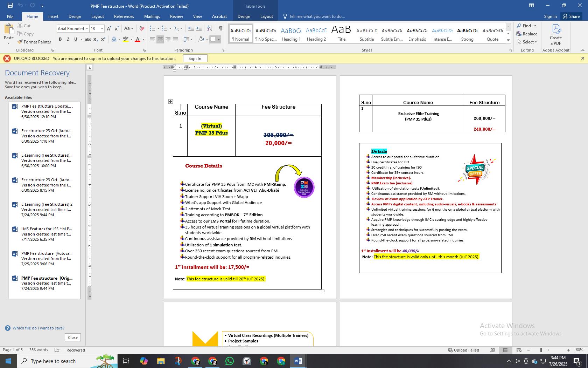Image resolution: width=588 pixels, height=368 pixels.
Task: Dismiss the Upload Blocked message bar
Action: point(582,58)
